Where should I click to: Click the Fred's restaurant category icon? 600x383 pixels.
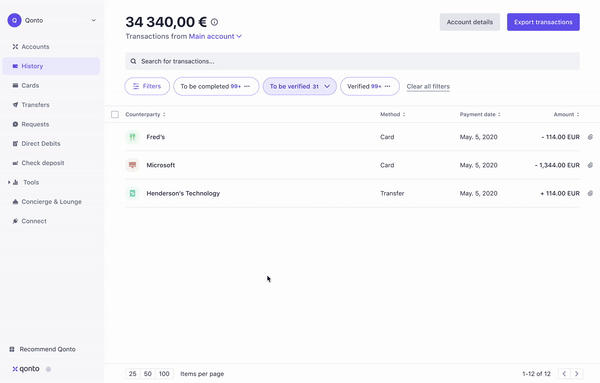point(132,137)
